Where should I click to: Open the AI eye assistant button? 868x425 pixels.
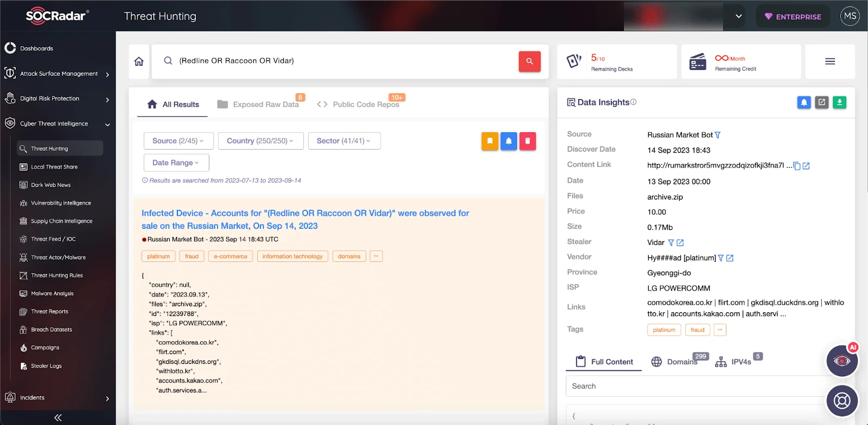coord(842,360)
